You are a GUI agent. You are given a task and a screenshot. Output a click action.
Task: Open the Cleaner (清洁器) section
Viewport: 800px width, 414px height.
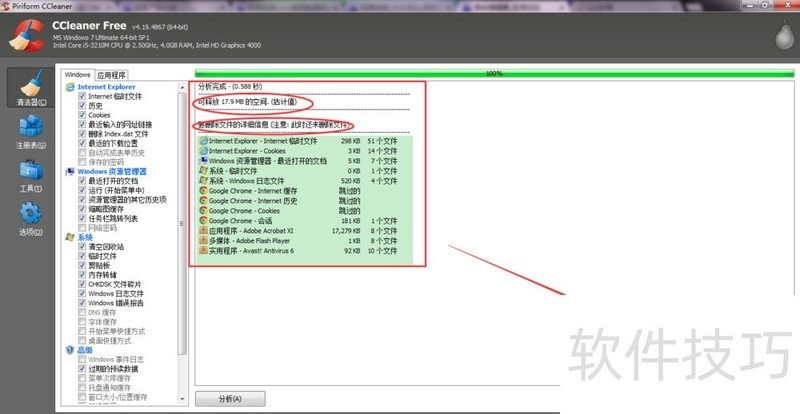click(31, 88)
